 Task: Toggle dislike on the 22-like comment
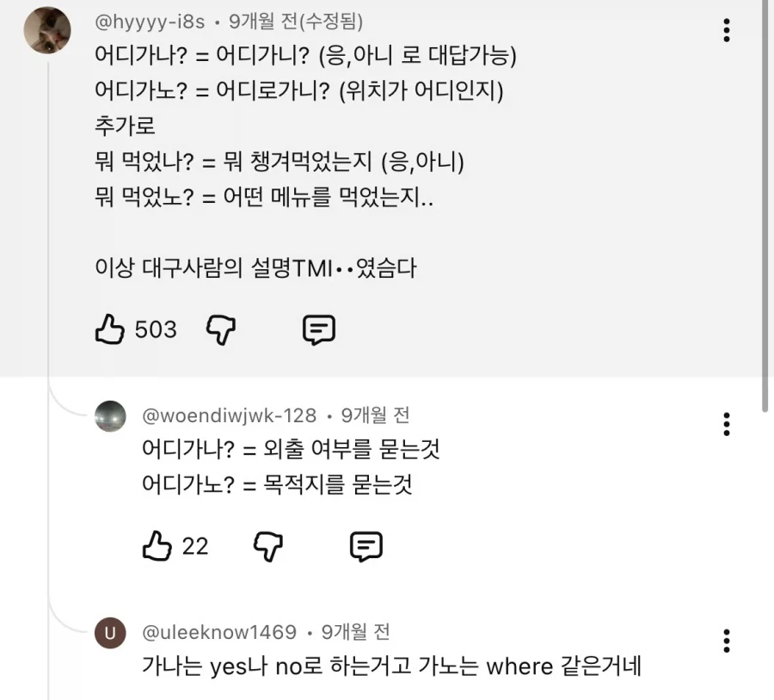[x=267, y=546]
